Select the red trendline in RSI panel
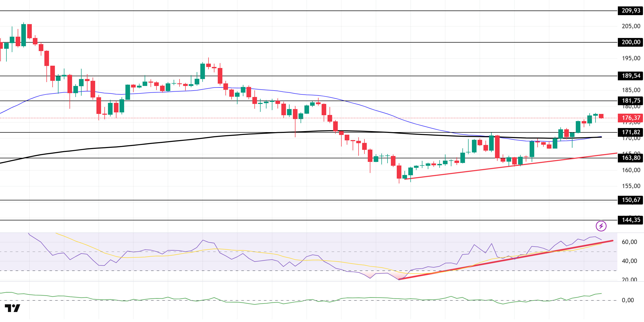644x322 pixels. click(505, 260)
